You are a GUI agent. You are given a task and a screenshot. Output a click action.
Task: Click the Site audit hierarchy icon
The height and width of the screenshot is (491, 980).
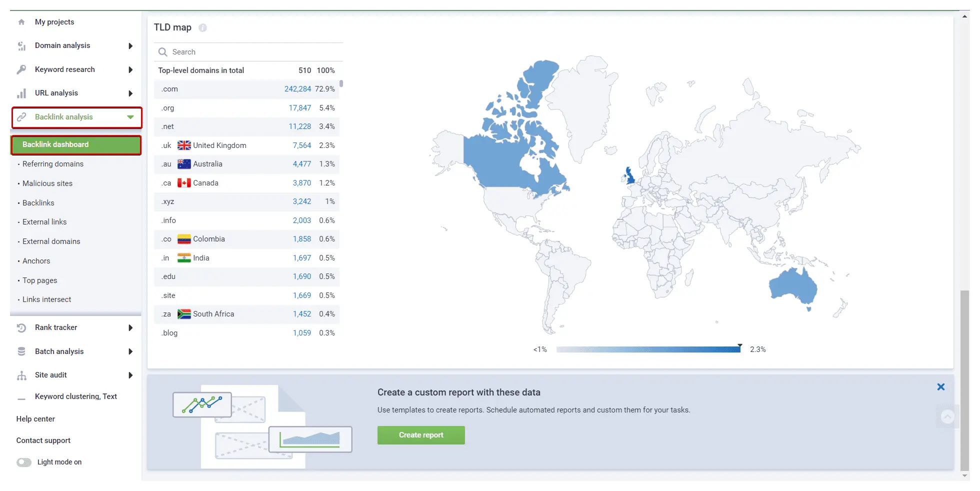pos(21,375)
